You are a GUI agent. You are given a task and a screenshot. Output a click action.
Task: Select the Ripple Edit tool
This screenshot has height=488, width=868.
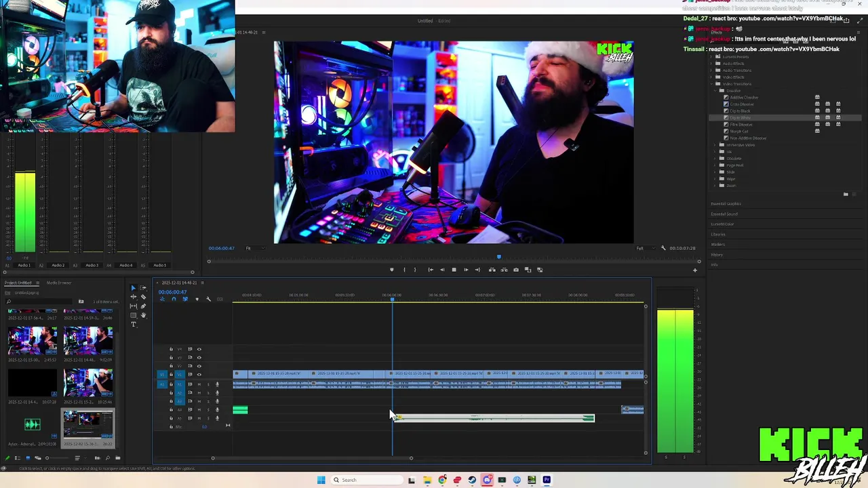pyautogui.click(x=134, y=297)
